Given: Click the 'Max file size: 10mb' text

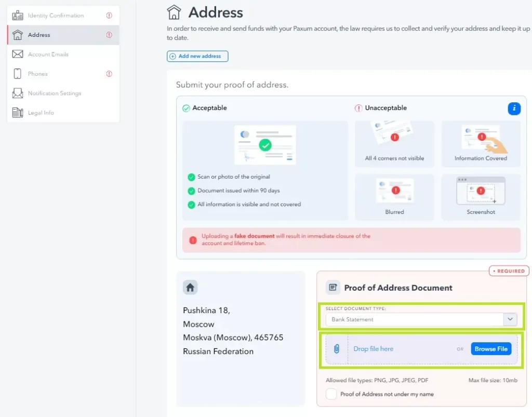Looking at the screenshot, I should (493, 380).
